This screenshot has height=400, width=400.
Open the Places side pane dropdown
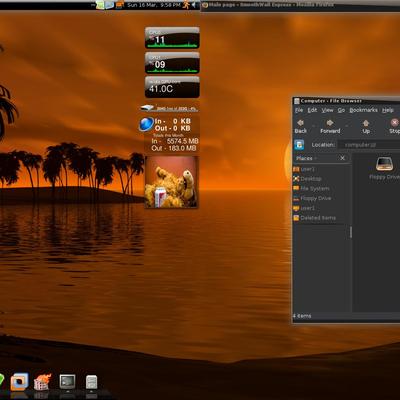coord(306,158)
